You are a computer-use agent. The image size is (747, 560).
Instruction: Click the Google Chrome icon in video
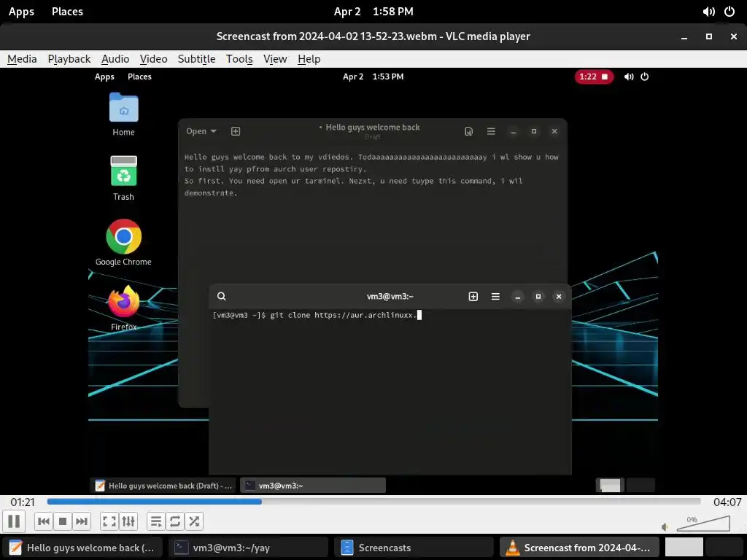123,242
